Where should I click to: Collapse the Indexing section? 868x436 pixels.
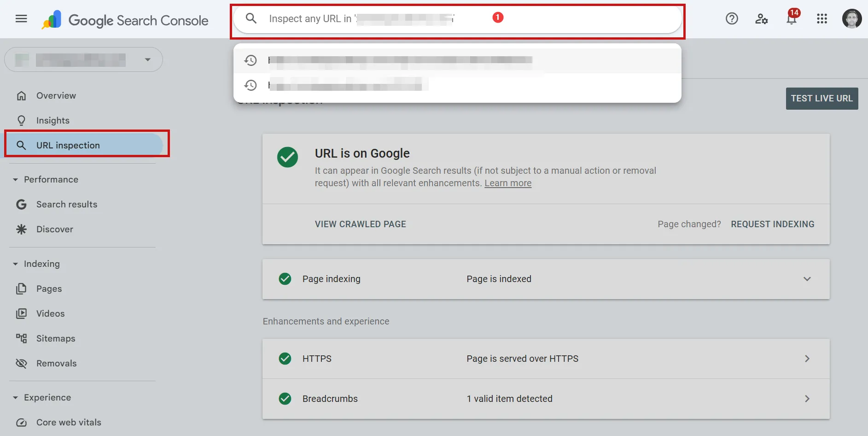pyautogui.click(x=16, y=264)
